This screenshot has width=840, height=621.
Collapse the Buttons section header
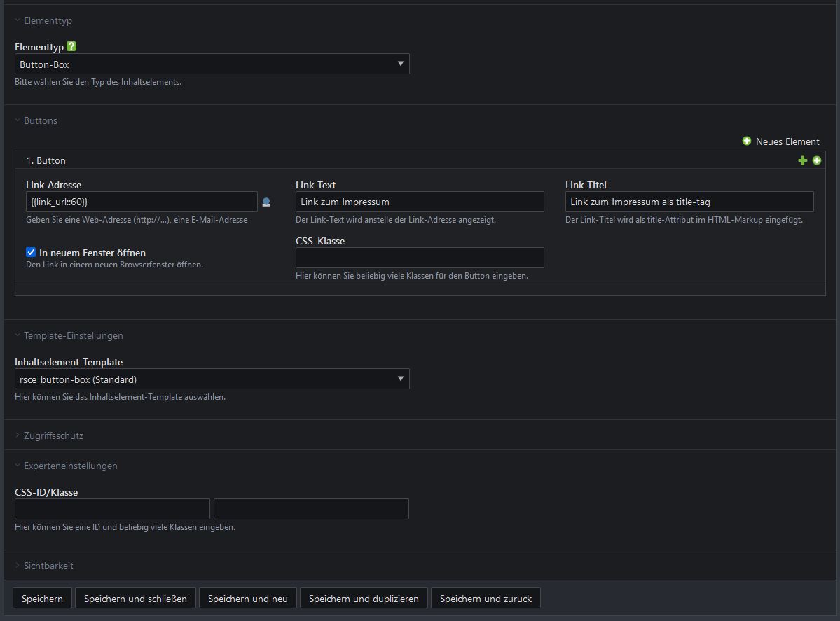click(40, 120)
